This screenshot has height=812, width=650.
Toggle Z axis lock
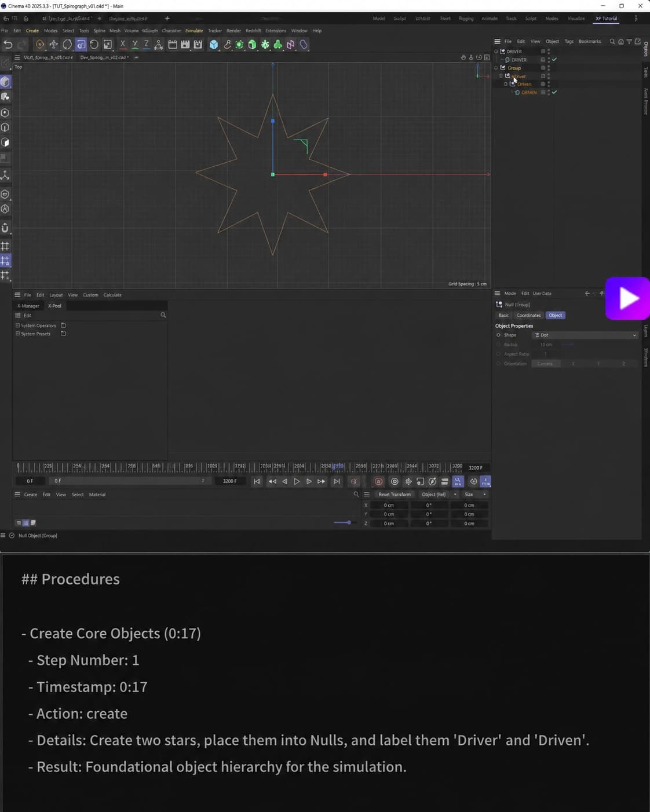coord(146,44)
